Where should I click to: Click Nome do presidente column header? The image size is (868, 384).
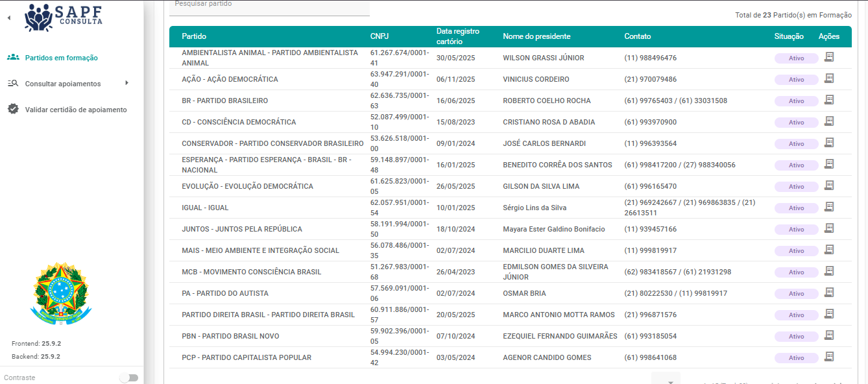536,36
